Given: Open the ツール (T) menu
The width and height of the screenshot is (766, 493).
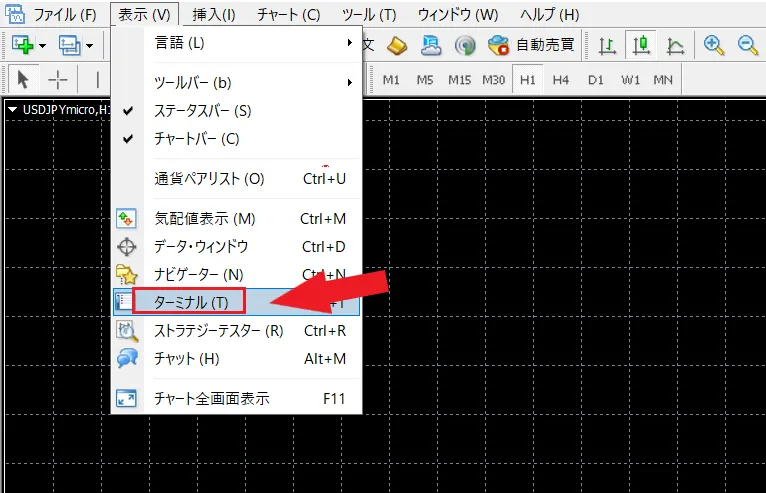Looking at the screenshot, I should (x=369, y=15).
